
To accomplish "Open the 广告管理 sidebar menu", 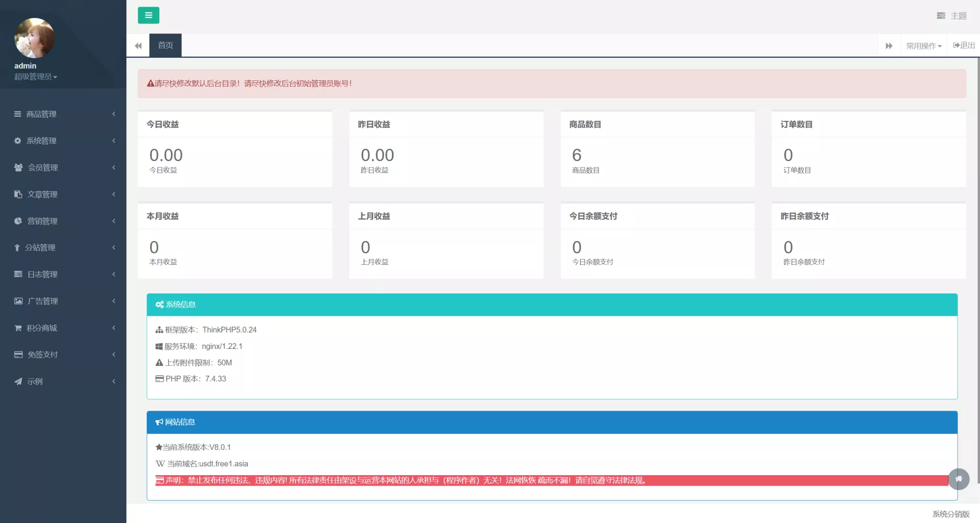I will [x=43, y=301].
